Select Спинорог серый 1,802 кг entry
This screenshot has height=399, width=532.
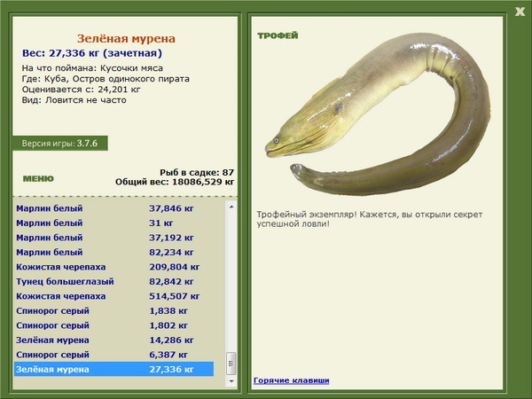click(114, 325)
